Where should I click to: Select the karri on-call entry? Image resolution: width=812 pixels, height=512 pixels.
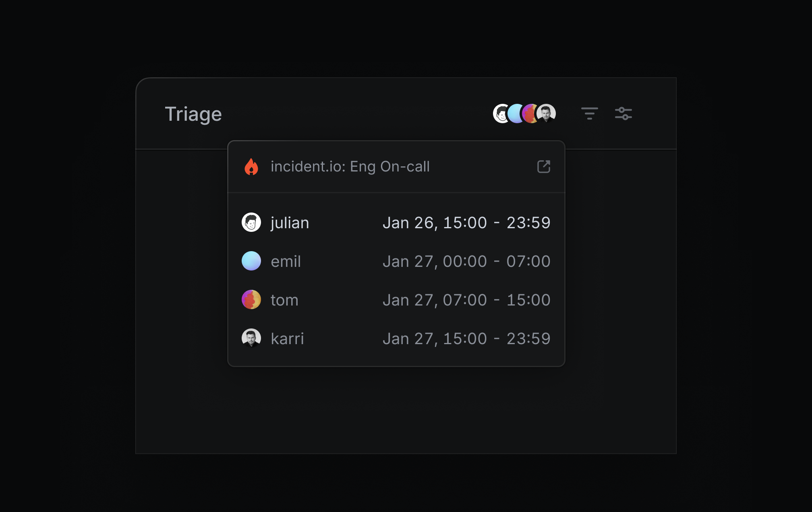coord(287,339)
